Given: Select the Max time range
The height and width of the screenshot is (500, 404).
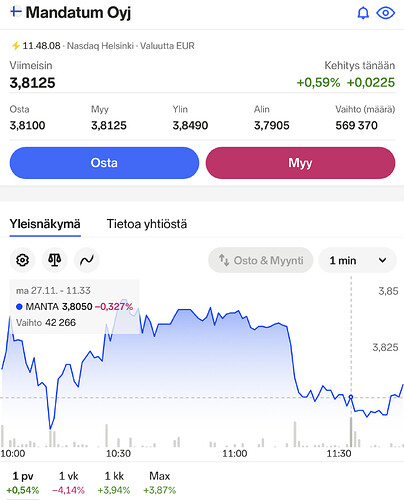Looking at the screenshot, I should (159, 483).
